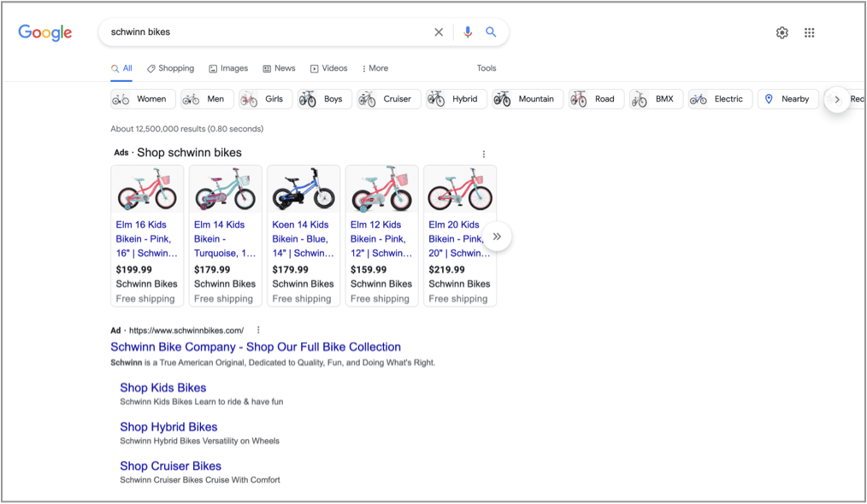This screenshot has width=867, height=504.
Task: Filter by the Electric chip
Action: [x=720, y=99]
